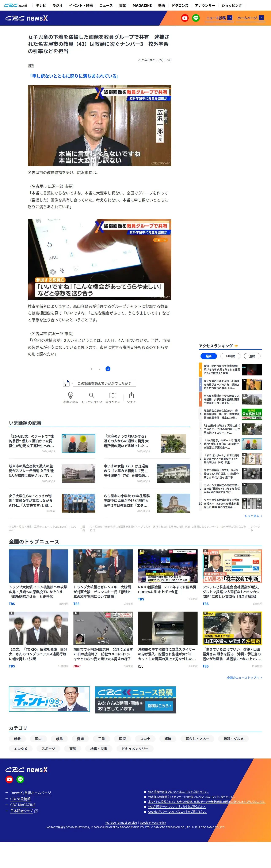
Task: Click the CBCニュース投稿 banner
Action: pyautogui.click(x=135, y=700)
